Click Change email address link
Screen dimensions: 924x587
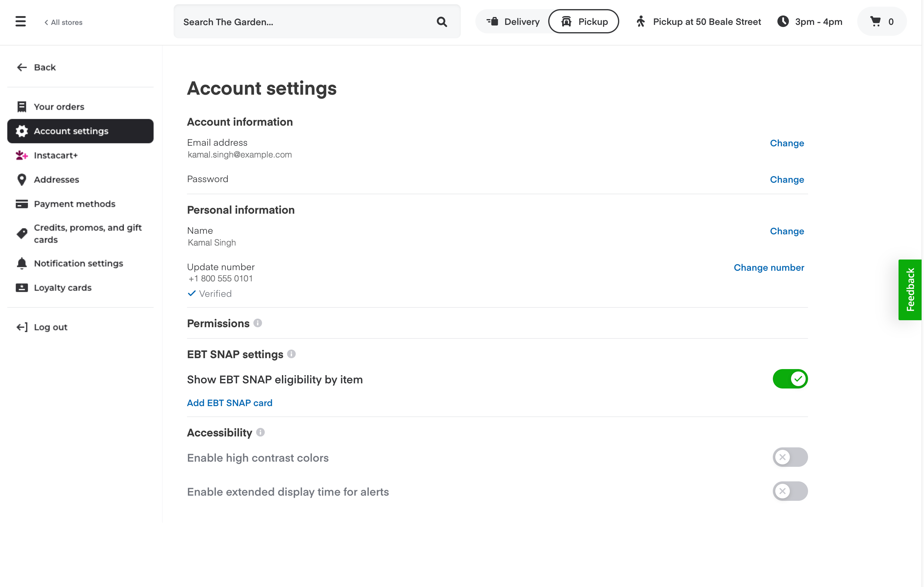pos(786,143)
